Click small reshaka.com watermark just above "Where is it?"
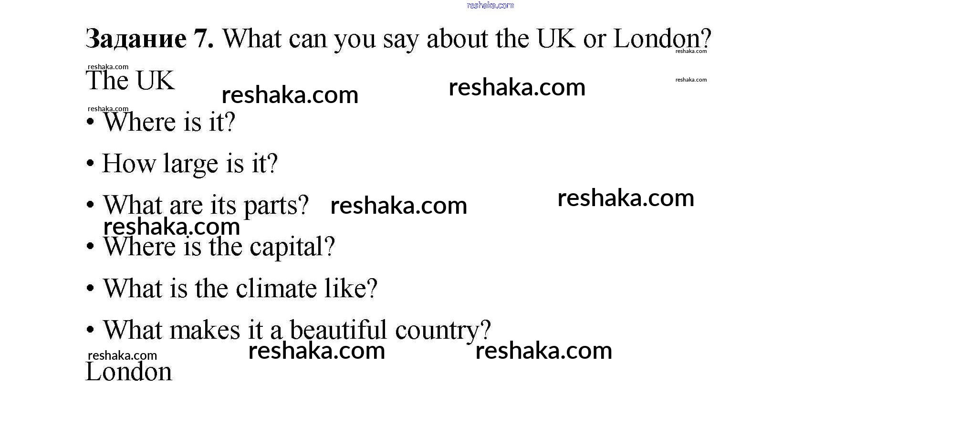The width and height of the screenshot is (980, 448). 108,109
